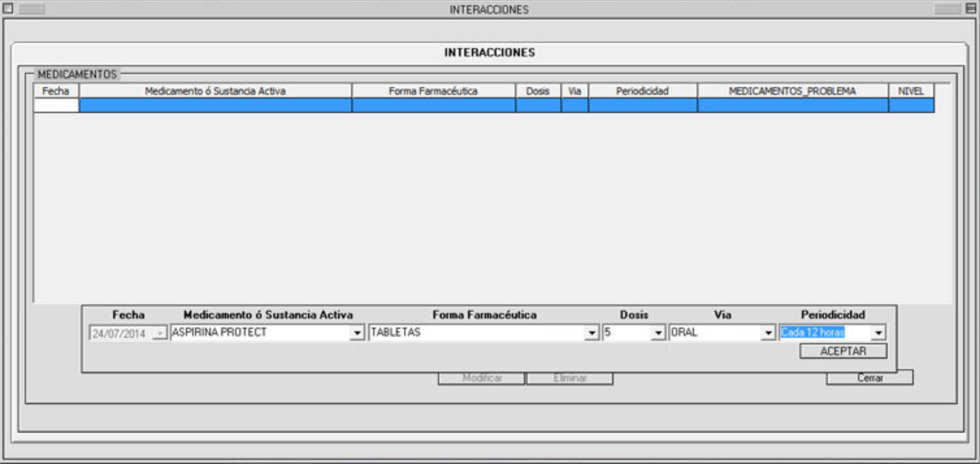Click the Fecha column header in table
Image resolution: width=980 pixels, height=464 pixels.
(x=56, y=91)
